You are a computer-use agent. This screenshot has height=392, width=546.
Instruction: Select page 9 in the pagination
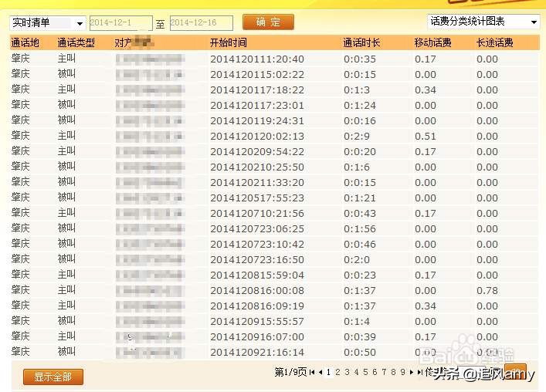(x=402, y=372)
